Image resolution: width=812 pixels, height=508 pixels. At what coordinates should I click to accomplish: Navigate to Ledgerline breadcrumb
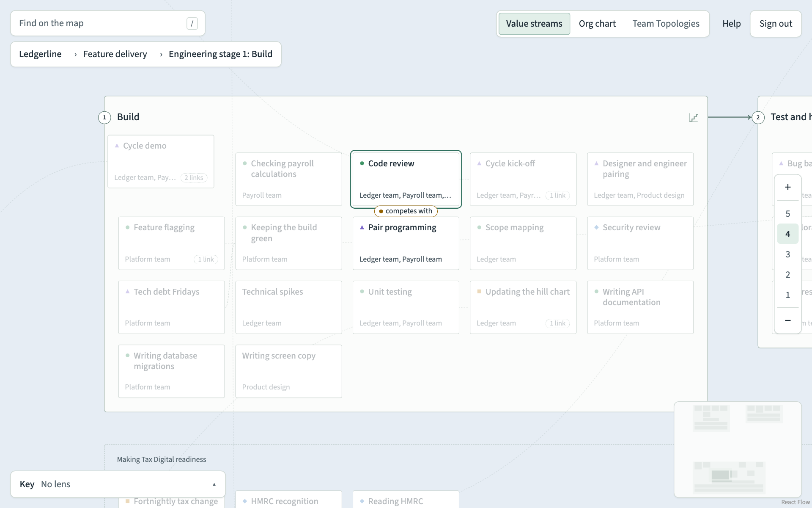point(40,54)
